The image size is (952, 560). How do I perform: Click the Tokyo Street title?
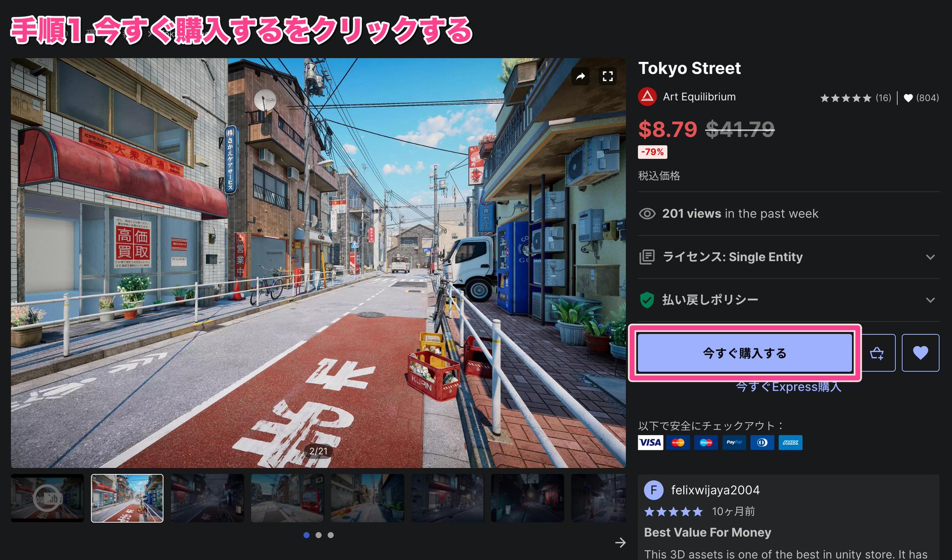tap(689, 68)
